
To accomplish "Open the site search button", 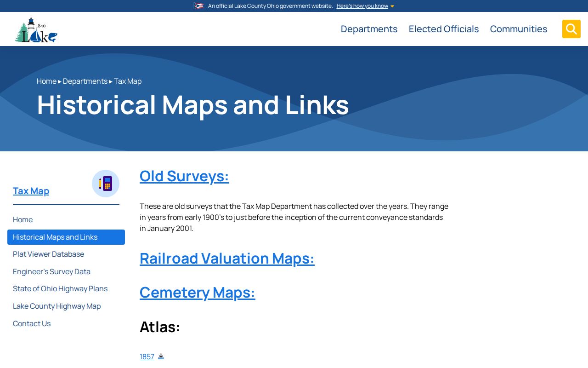I will click(571, 29).
